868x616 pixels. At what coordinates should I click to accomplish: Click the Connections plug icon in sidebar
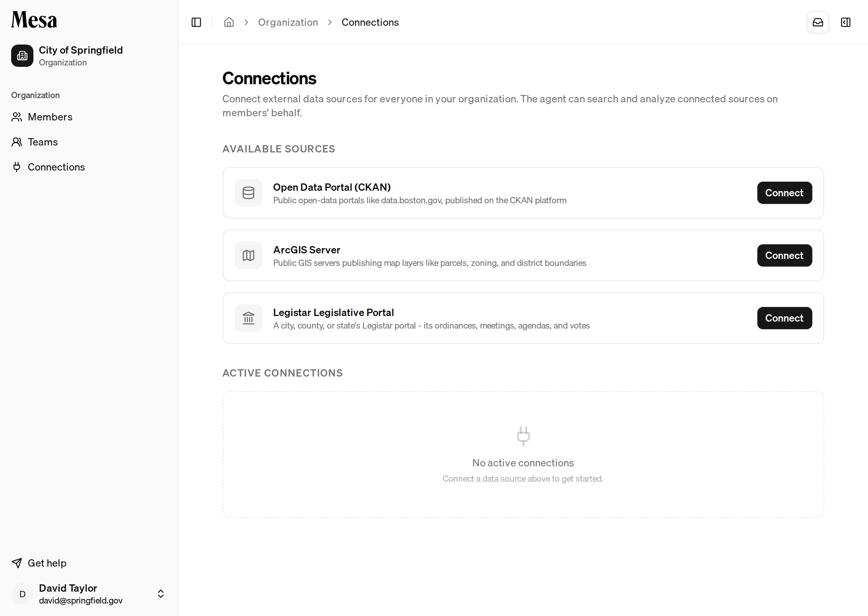click(17, 167)
